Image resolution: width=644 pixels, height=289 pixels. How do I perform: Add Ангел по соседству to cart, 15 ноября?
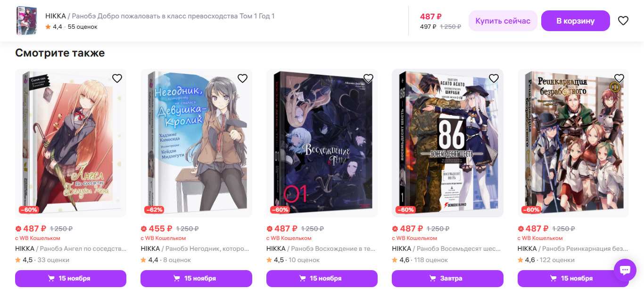tap(71, 279)
